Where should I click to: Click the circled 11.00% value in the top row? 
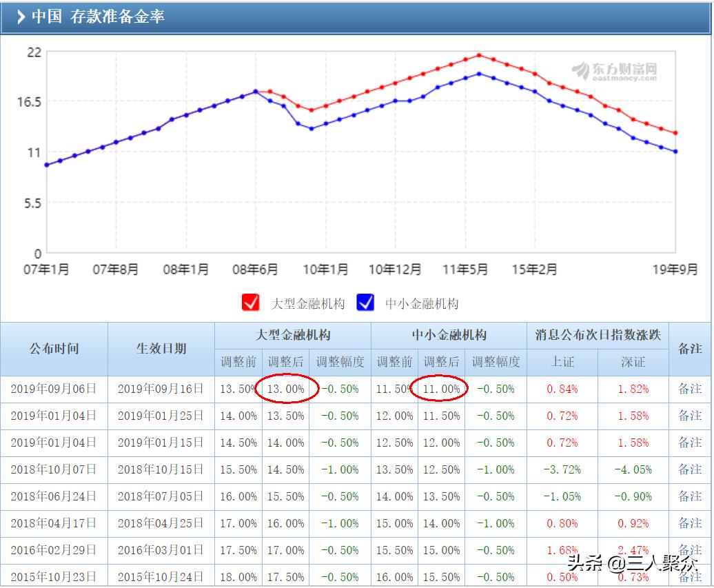click(443, 389)
